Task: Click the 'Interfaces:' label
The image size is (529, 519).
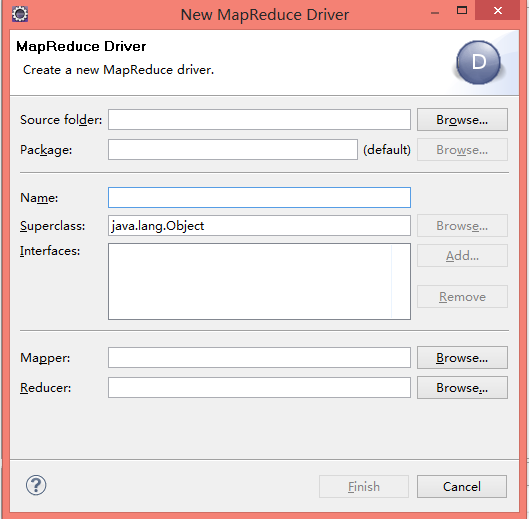Action: [50, 251]
